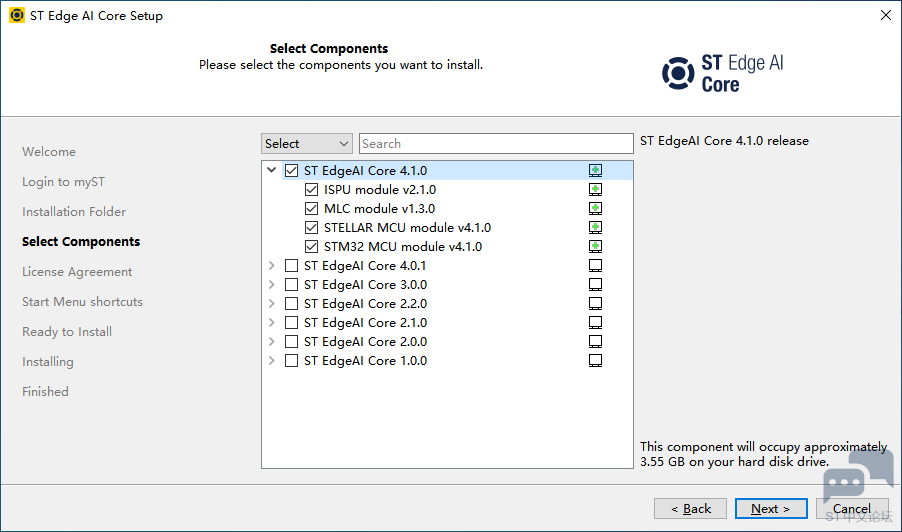Uncheck ISPU module v2.1.0
Viewport: 902px width, 532px height.
point(311,189)
